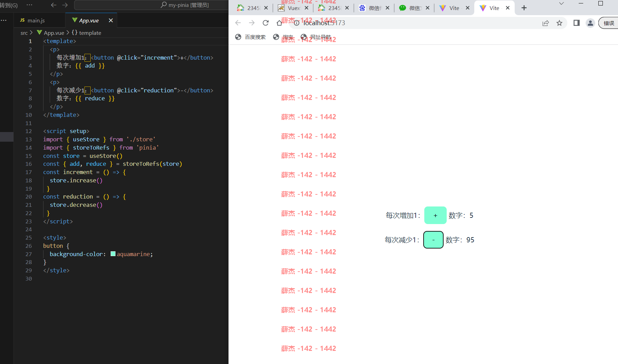Click the aquamarine color swatch in code
Image resolution: width=618 pixels, height=364 pixels.
click(113, 254)
